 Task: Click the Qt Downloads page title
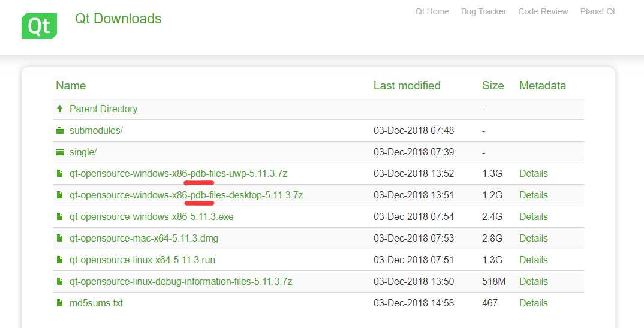(x=118, y=19)
